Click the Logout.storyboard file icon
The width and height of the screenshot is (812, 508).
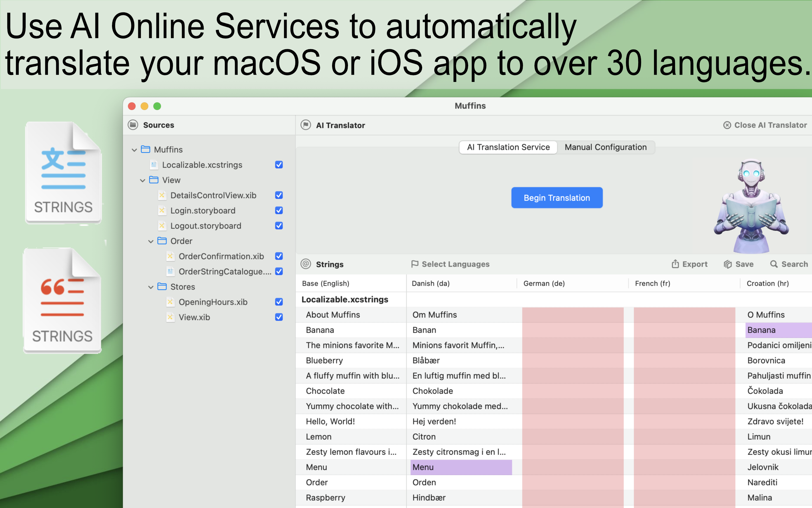162,225
